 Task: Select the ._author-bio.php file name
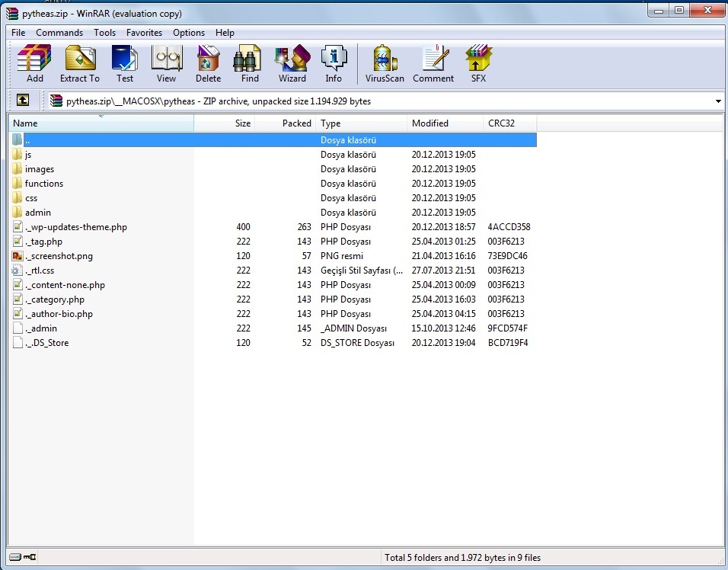pyautogui.click(x=59, y=313)
